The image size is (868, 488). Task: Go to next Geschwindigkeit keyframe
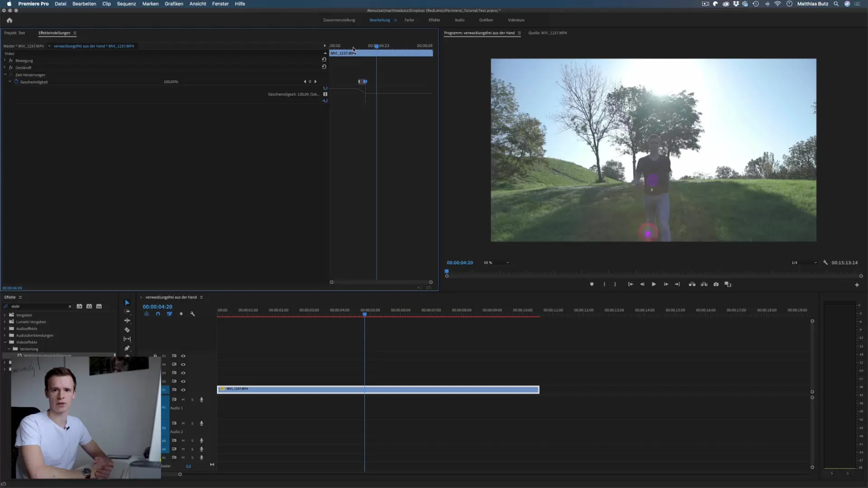point(316,82)
